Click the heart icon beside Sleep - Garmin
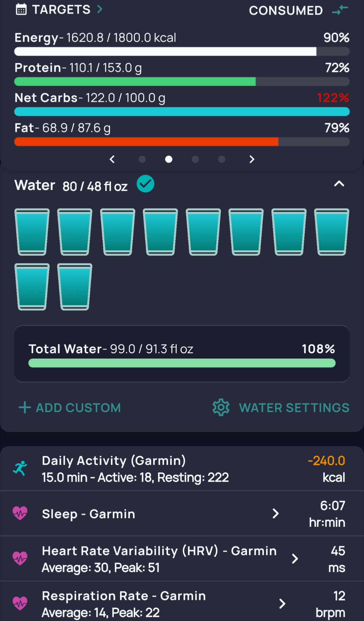Screen dimensions: 364x621 [x=20, y=514]
